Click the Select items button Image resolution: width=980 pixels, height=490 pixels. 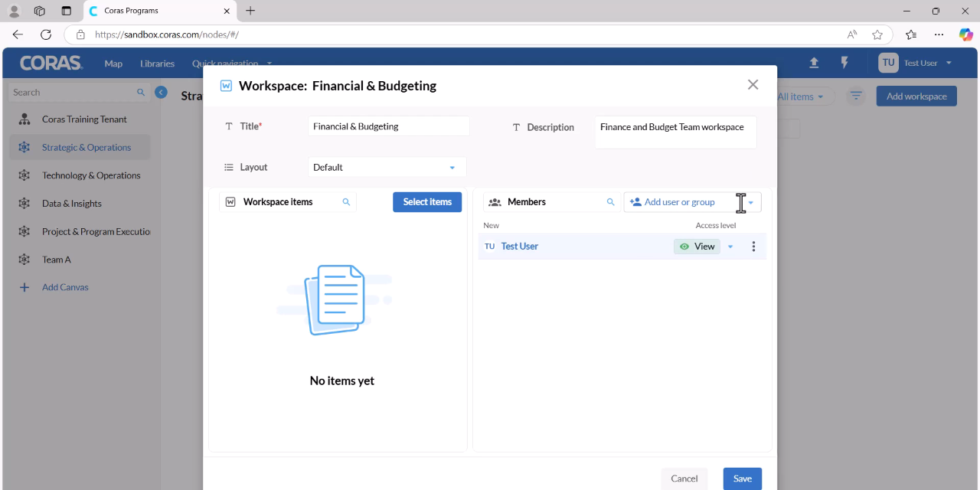[x=427, y=202]
